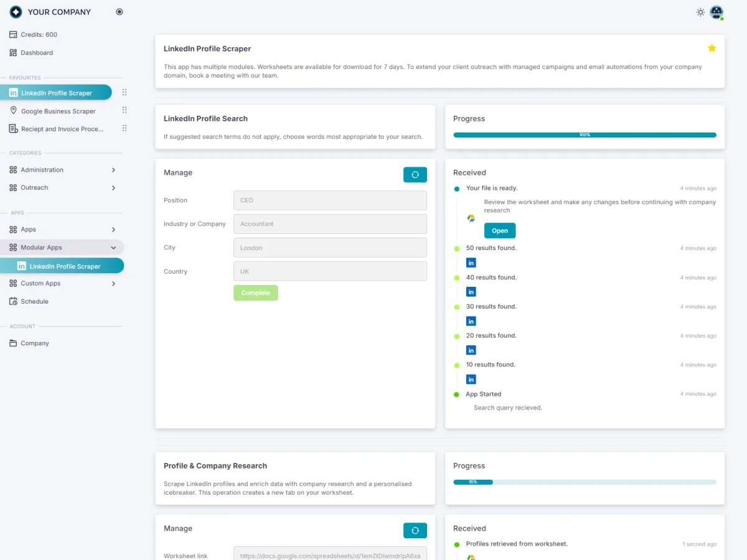Grab handle beside Reciept and Invoice Processor
This screenshot has width=747, height=560.
(125, 128)
